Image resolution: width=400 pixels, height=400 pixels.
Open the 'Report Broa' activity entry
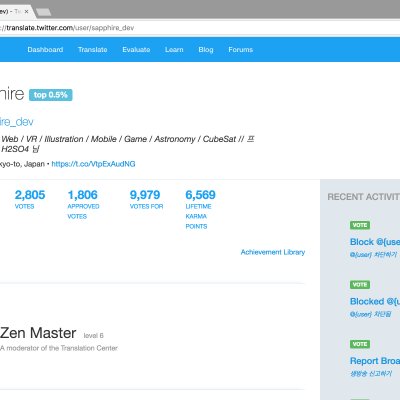375,361
